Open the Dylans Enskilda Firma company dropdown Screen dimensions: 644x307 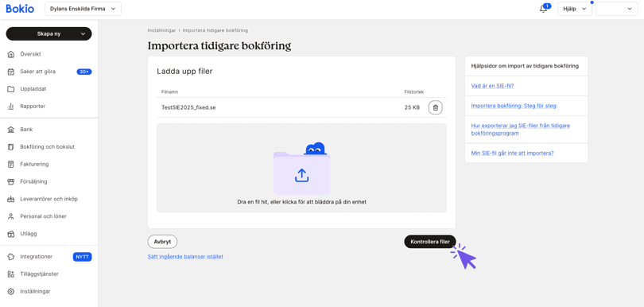[x=83, y=9]
